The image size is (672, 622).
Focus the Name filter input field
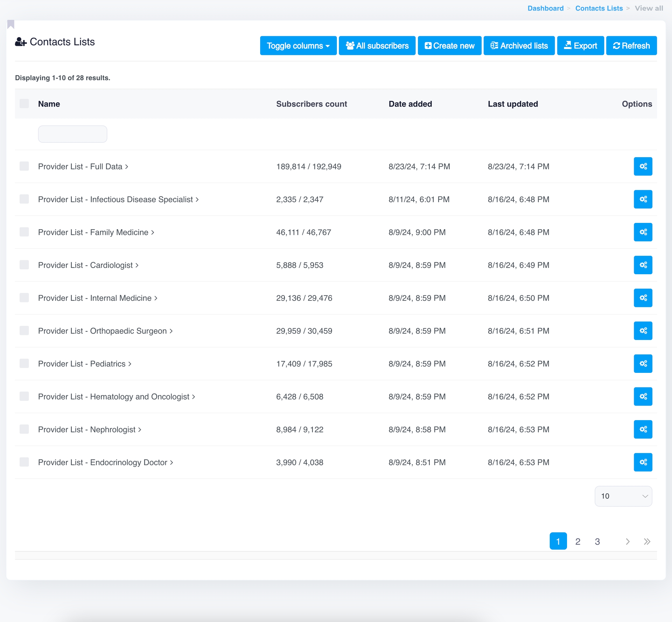72,134
